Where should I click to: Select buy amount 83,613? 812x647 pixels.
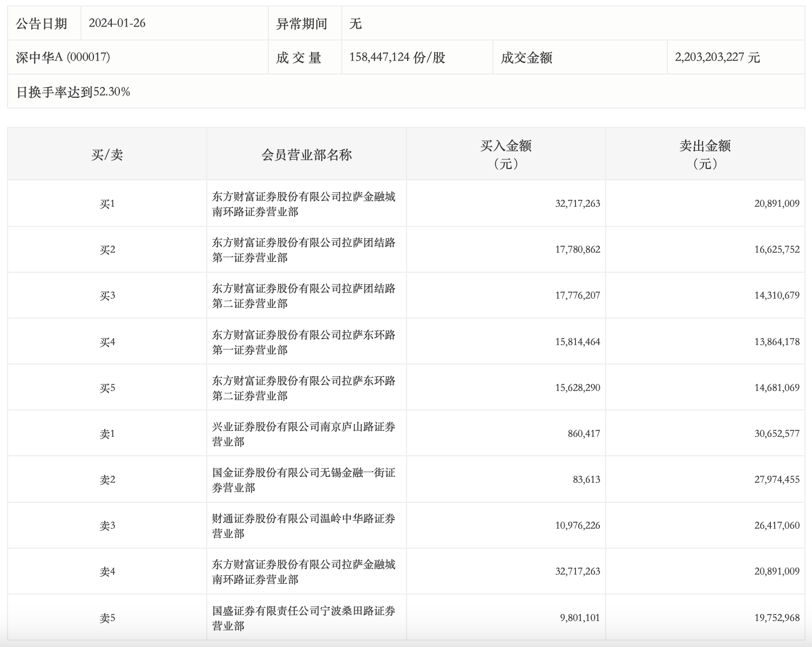(x=586, y=480)
